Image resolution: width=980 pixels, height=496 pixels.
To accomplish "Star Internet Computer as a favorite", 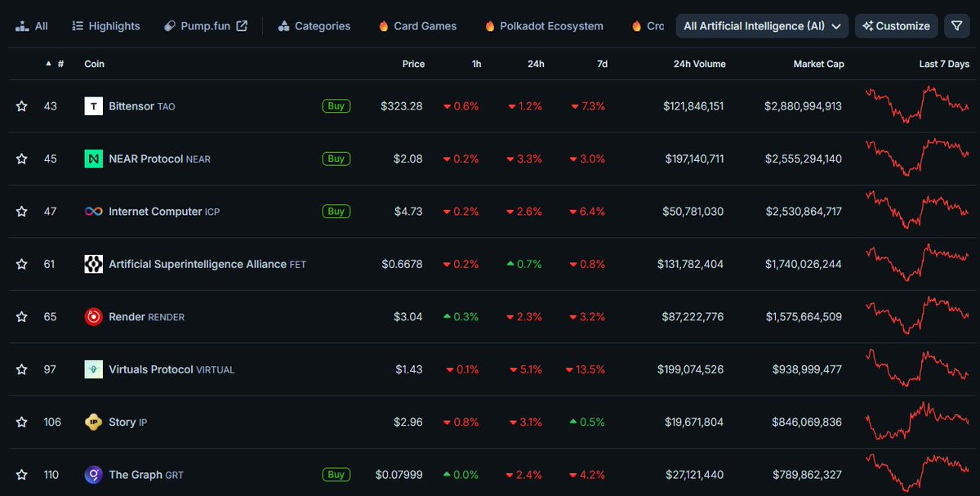I will tap(22, 212).
